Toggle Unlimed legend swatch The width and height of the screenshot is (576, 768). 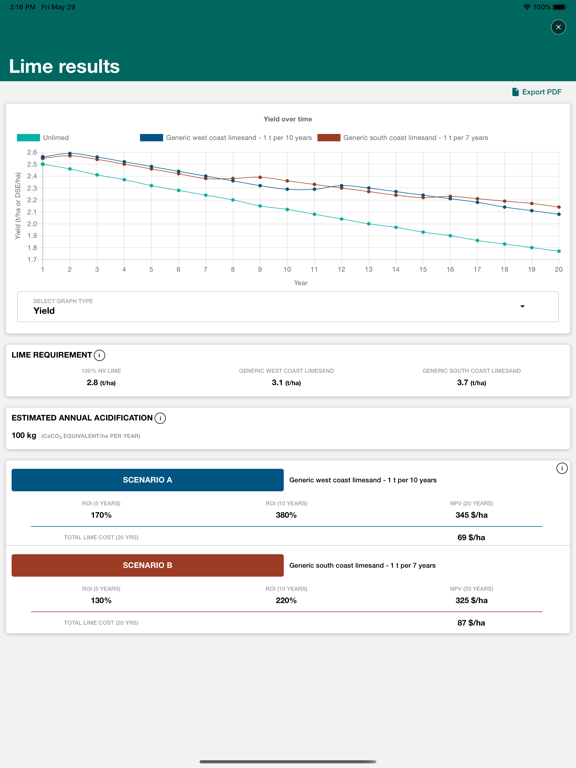(28, 138)
